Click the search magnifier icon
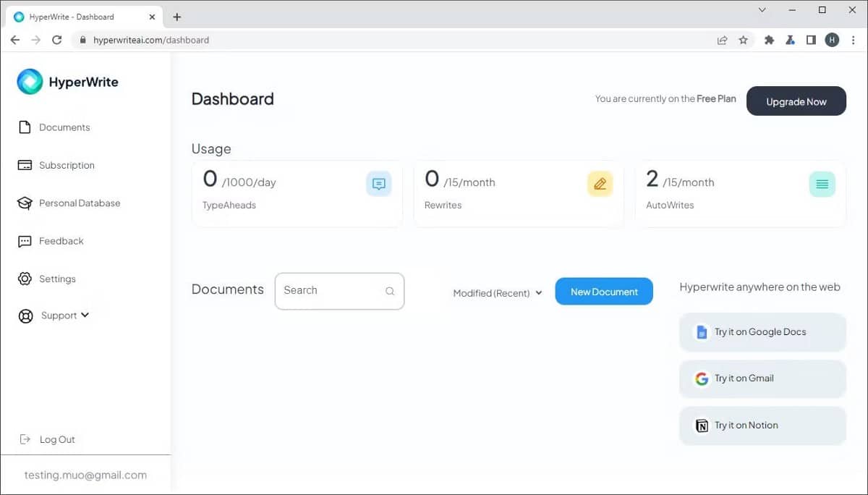The width and height of the screenshot is (868, 495). 390,291
